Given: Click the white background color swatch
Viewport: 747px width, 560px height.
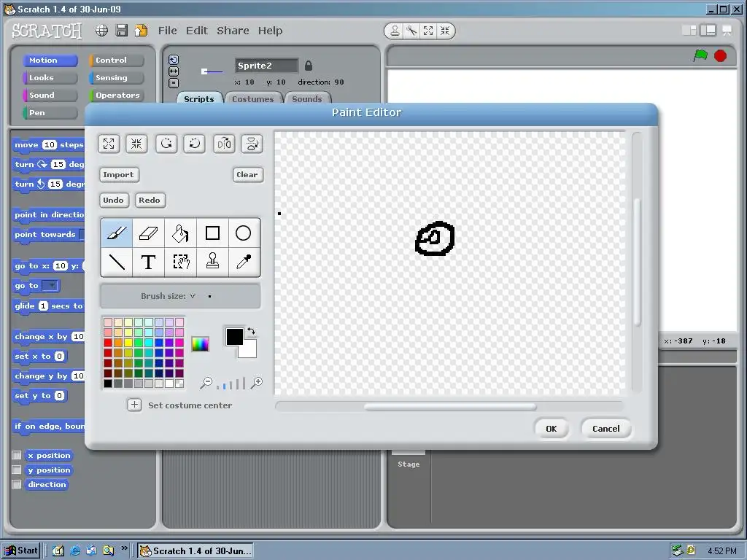Looking at the screenshot, I should pyautogui.click(x=249, y=351).
